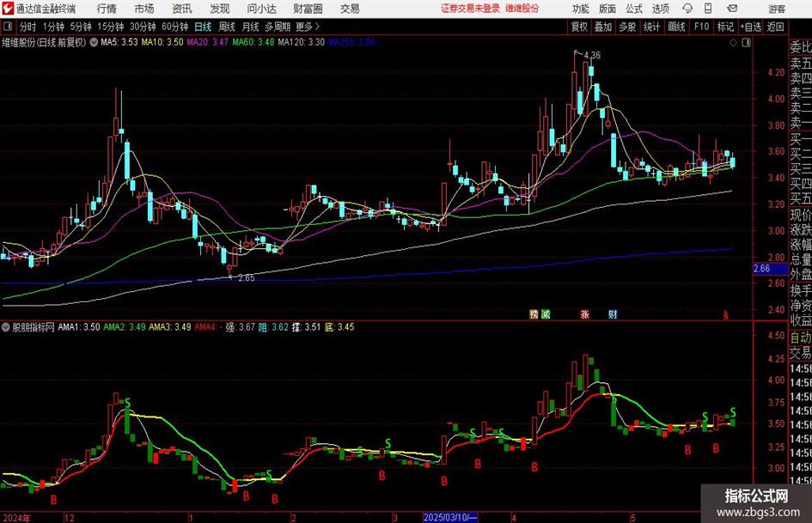Click the 多股 toolbar button
The width and height of the screenshot is (812, 523).
pos(627,27)
